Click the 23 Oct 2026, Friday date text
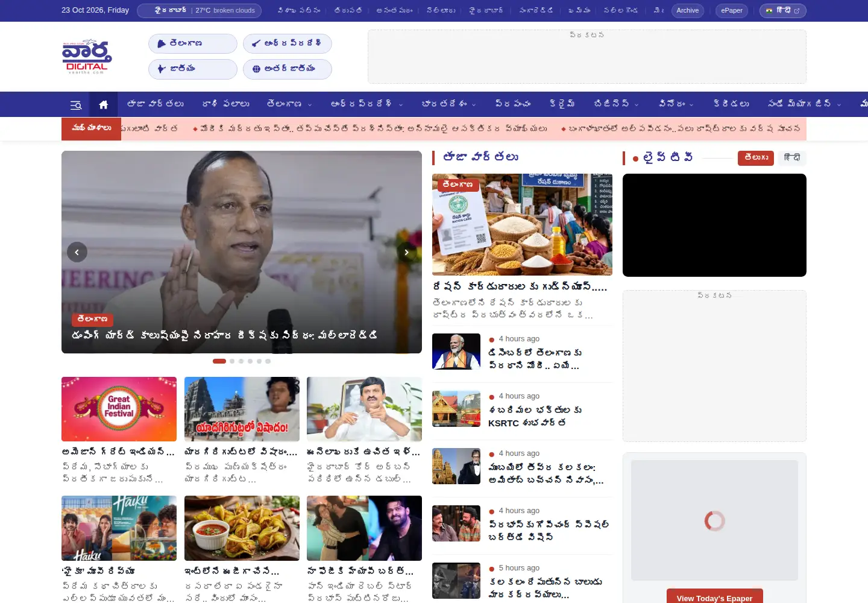Viewport: 868px width, 603px height. [x=95, y=10]
